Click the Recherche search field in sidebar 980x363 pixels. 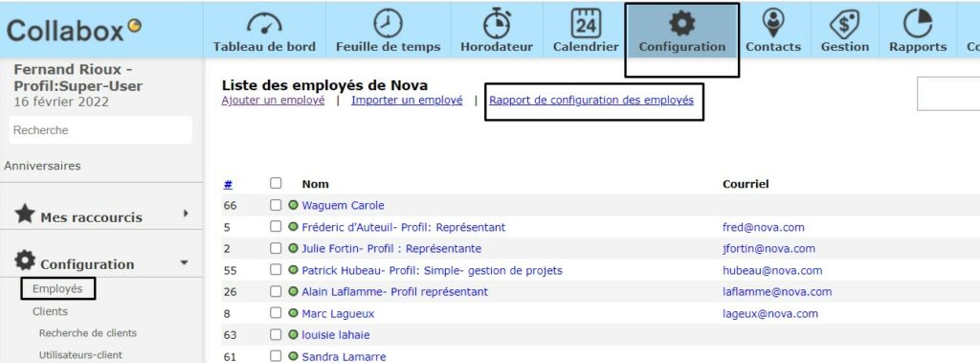[x=100, y=130]
